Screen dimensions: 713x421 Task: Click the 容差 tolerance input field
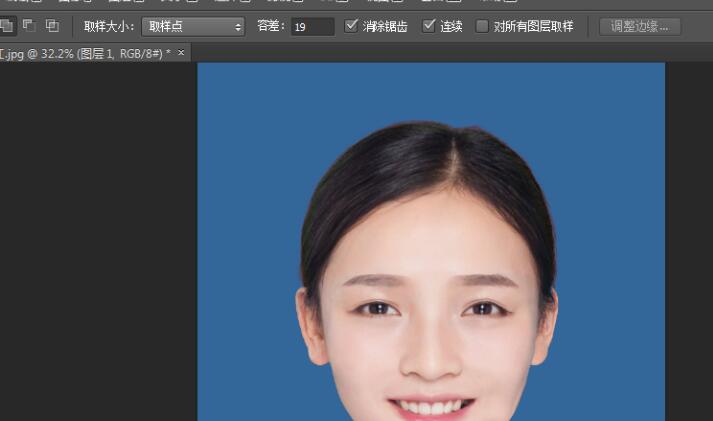(312, 26)
